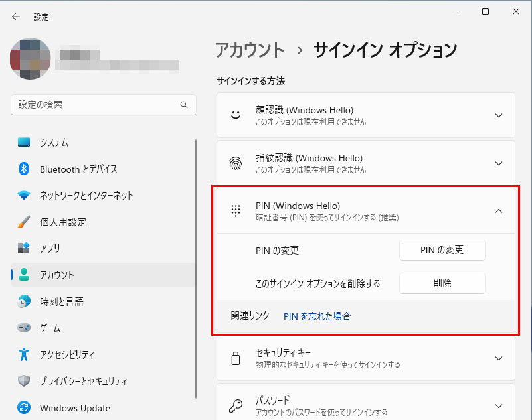Click the fingerprint icon

point(236,163)
